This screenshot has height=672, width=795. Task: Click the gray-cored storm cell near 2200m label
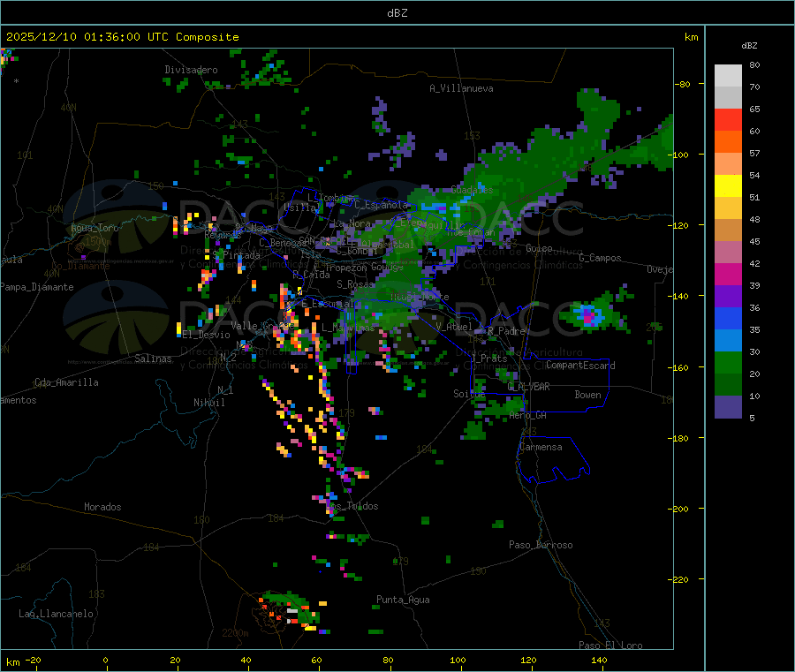[x=290, y=612]
